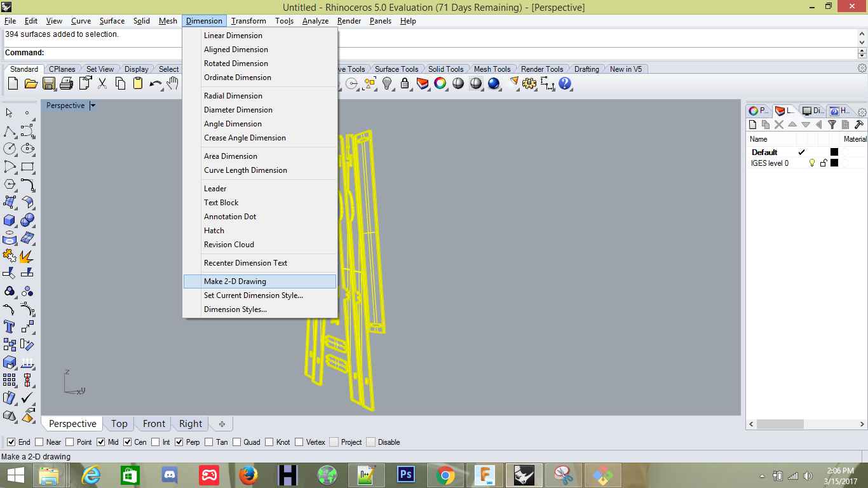Click the blue Help question mark icon

565,83
